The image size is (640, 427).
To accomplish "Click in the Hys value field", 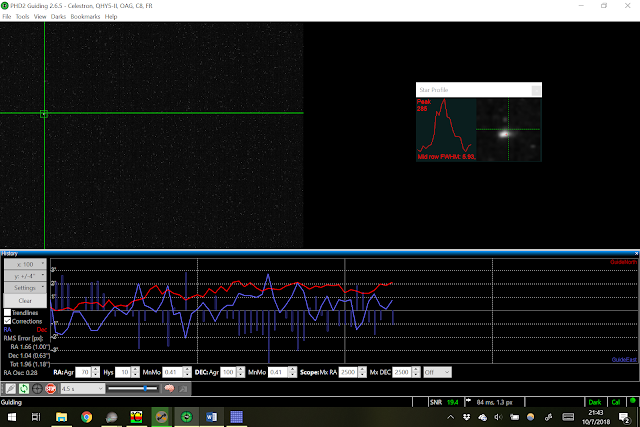I will (x=123, y=372).
